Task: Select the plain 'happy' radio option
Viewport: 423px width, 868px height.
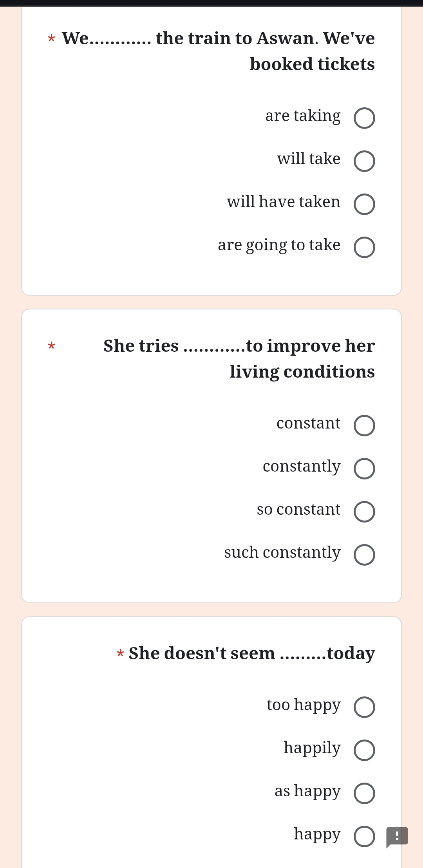Action: 364,836
